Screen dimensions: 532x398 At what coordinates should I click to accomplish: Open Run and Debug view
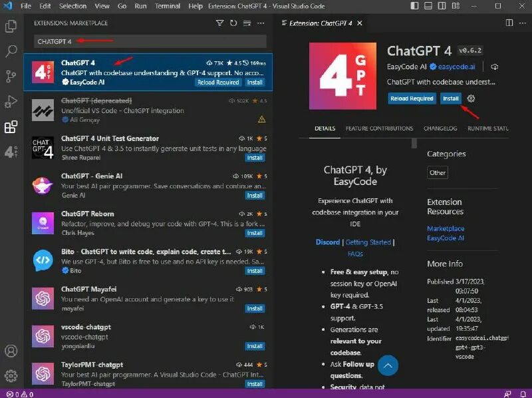11,102
